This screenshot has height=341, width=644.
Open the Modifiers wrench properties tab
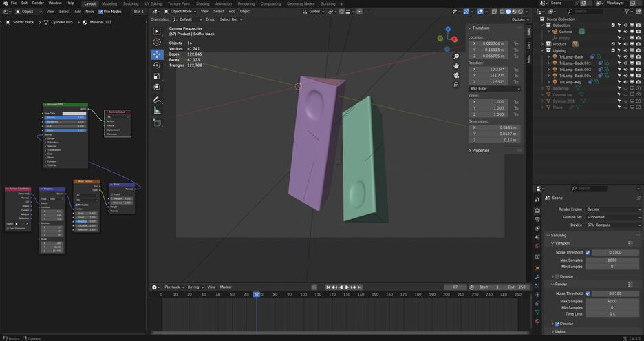pyautogui.click(x=537, y=277)
